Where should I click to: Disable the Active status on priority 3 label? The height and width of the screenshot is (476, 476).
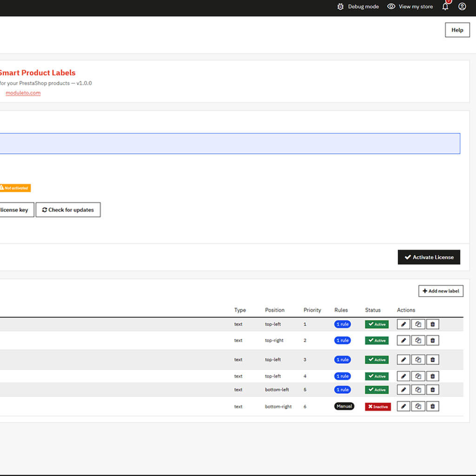377,360
